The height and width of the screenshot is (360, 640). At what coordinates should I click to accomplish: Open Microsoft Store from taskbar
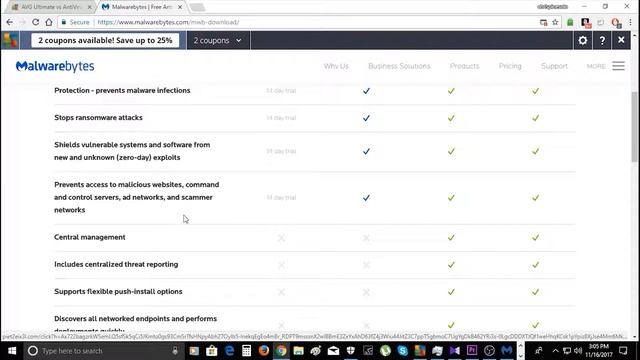(x=211, y=351)
